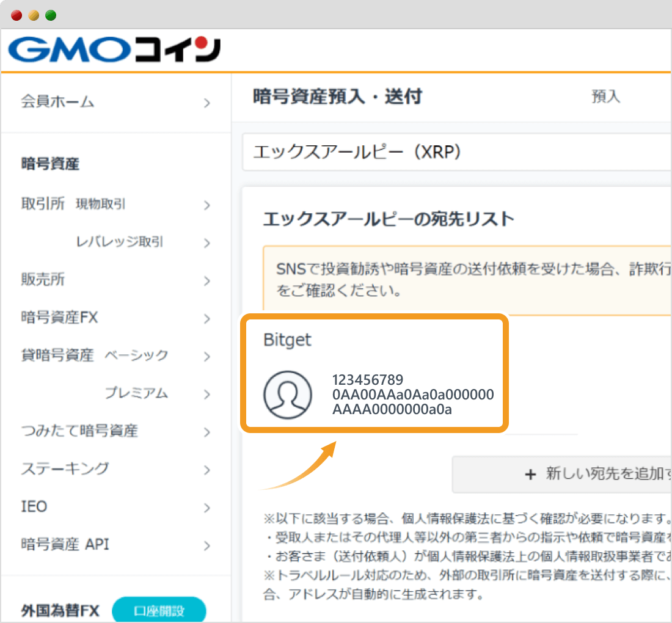Screen dimensions: 672x623
Task: Expand the 販売所 chevron arrow
Action: coord(207,281)
